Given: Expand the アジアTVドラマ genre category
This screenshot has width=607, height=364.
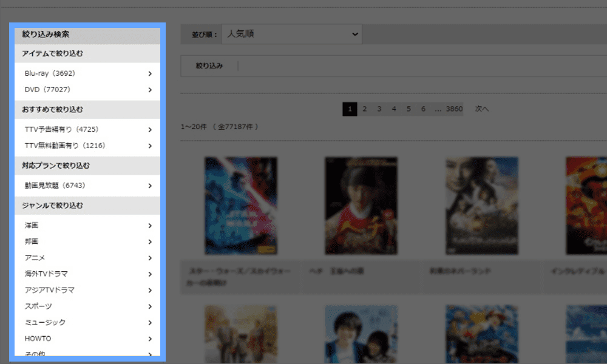Looking at the screenshot, I should (x=149, y=291).
